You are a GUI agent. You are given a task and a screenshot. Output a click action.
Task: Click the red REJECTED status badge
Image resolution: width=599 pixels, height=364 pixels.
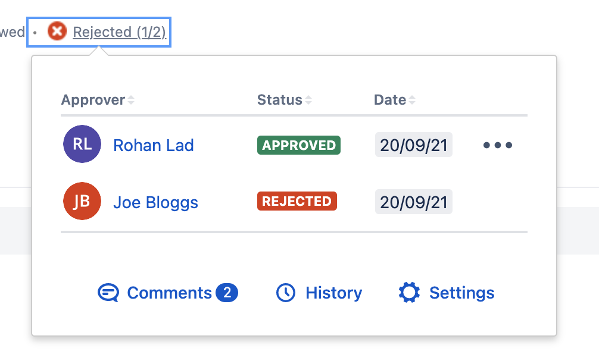tap(297, 202)
